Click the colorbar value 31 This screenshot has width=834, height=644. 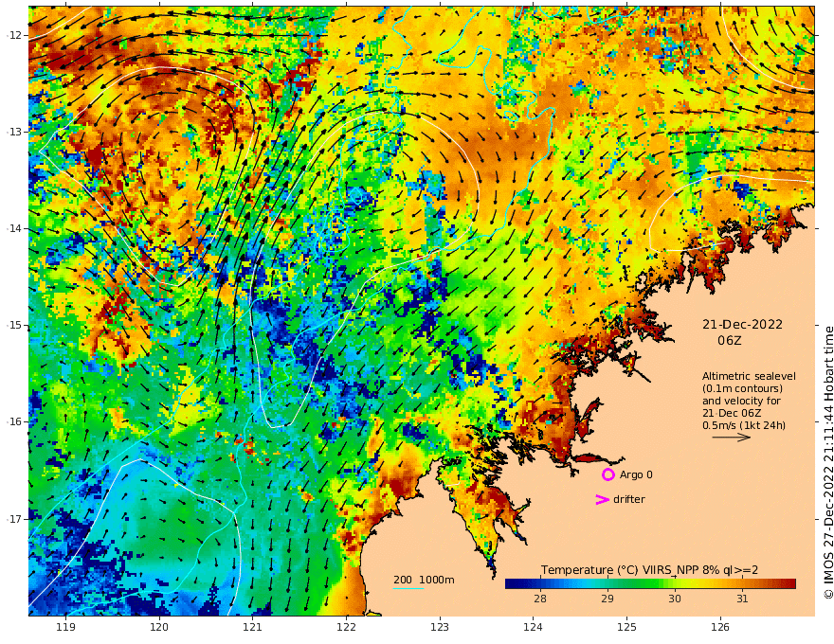(x=742, y=599)
